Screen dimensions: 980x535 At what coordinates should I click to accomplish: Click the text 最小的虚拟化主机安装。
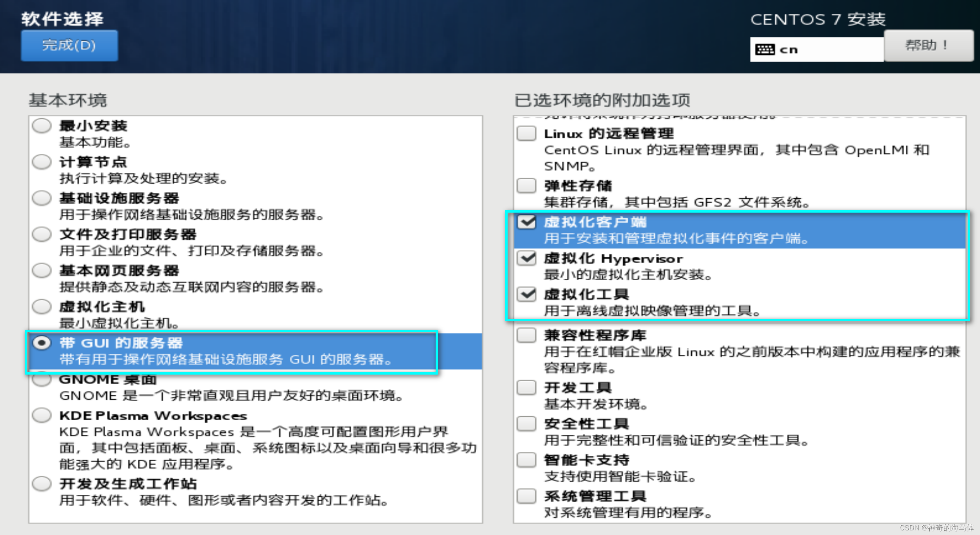[x=628, y=275]
